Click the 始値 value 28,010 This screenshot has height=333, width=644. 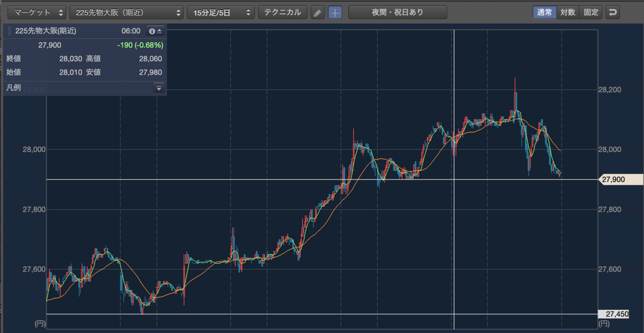point(71,72)
